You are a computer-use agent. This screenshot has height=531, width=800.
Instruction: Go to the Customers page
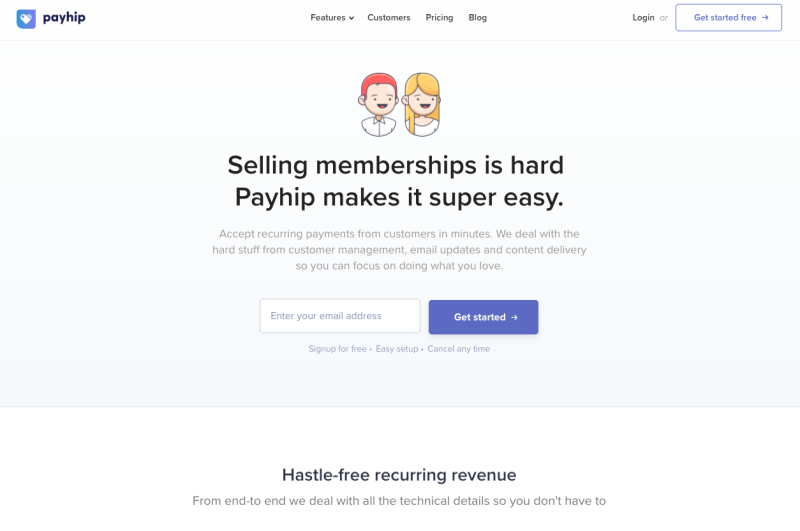tap(389, 17)
